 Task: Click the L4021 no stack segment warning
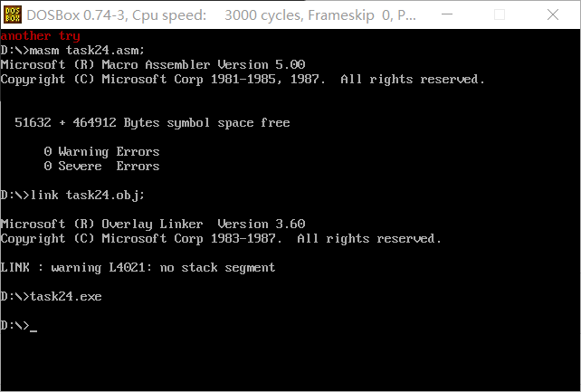(x=138, y=267)
